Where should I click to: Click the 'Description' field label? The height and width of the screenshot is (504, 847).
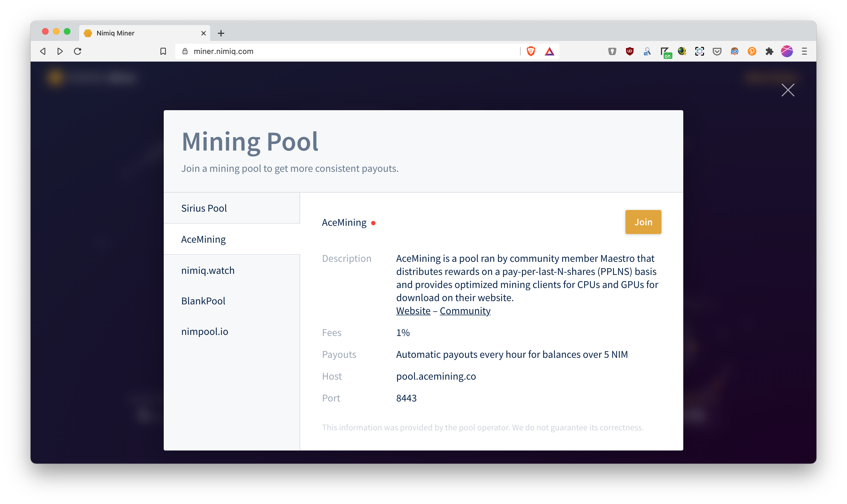(x=346, y=259)
